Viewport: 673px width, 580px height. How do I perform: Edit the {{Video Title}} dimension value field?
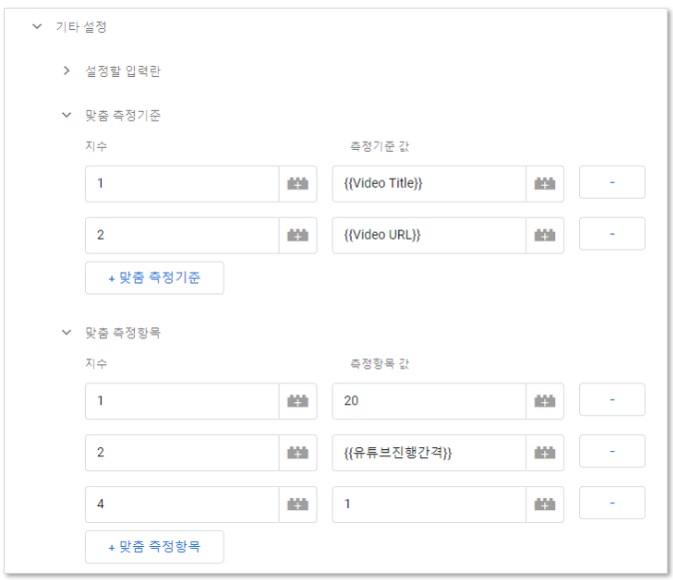[429, 184]
